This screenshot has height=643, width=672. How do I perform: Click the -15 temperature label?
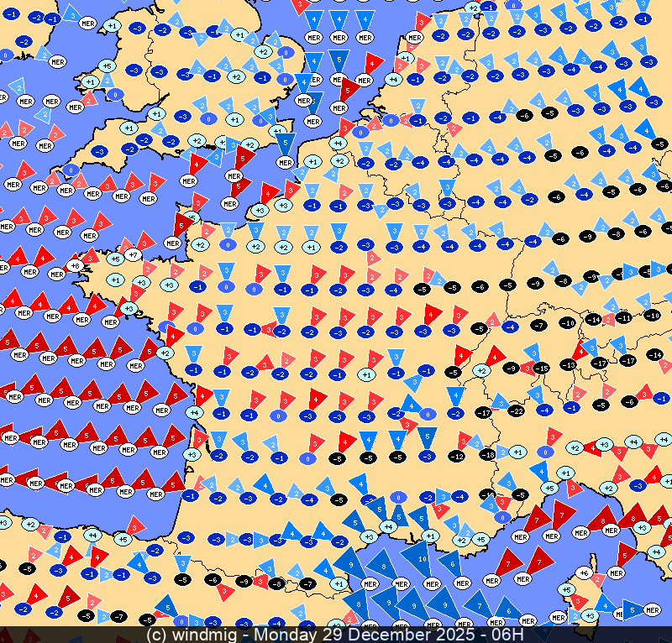(x=542, y=369)
